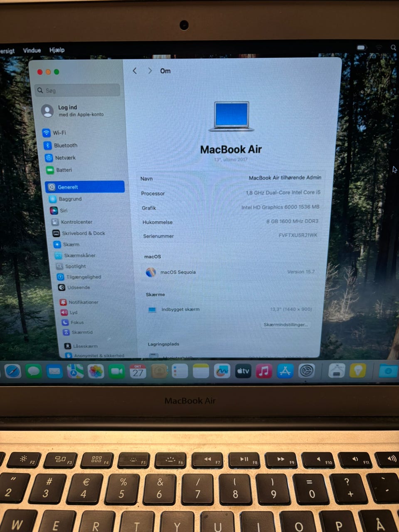Open Mail from the Dock
The height and width of the screenshot is (532, 399).
click(54, 371)
